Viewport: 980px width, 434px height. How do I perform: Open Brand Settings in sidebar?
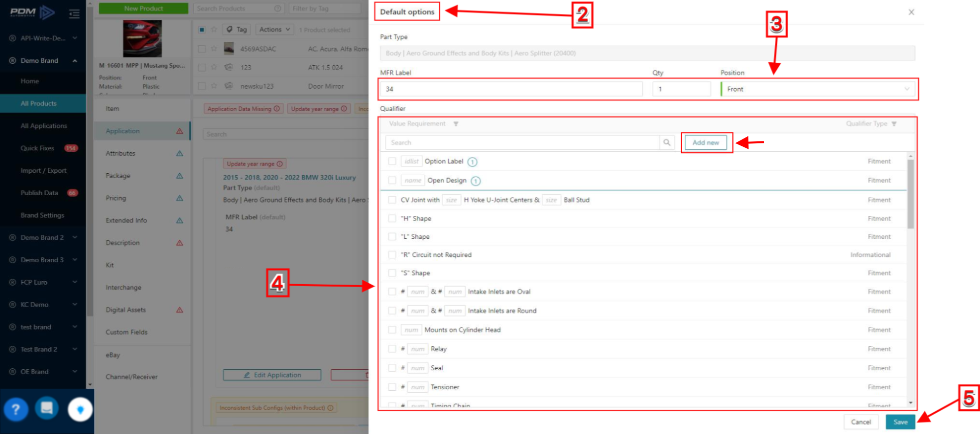click(x=43, y=216)
